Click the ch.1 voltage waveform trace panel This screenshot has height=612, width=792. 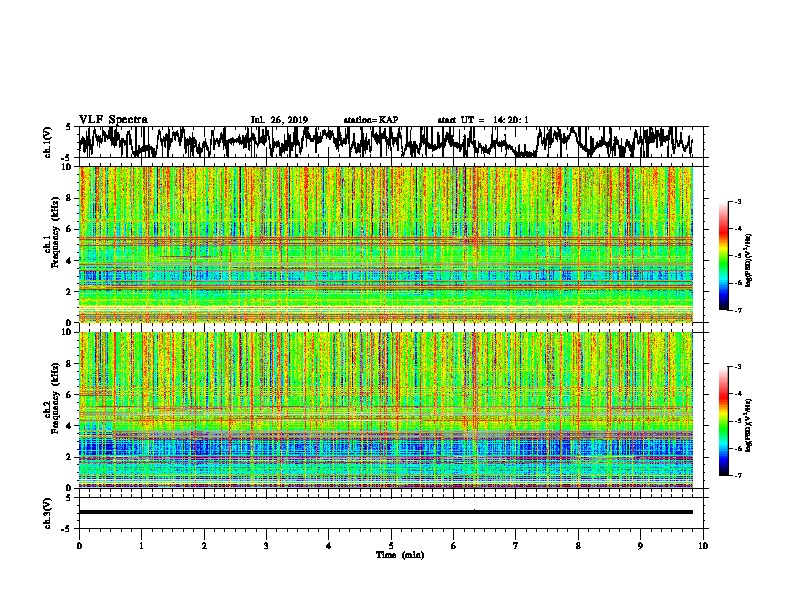coord(391,142)
